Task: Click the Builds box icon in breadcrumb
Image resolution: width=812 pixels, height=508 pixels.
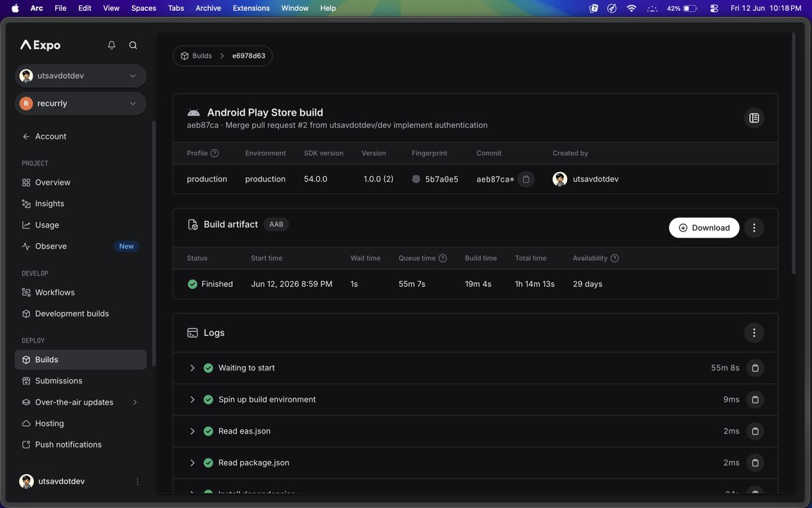Action: (x=185, y=56)
